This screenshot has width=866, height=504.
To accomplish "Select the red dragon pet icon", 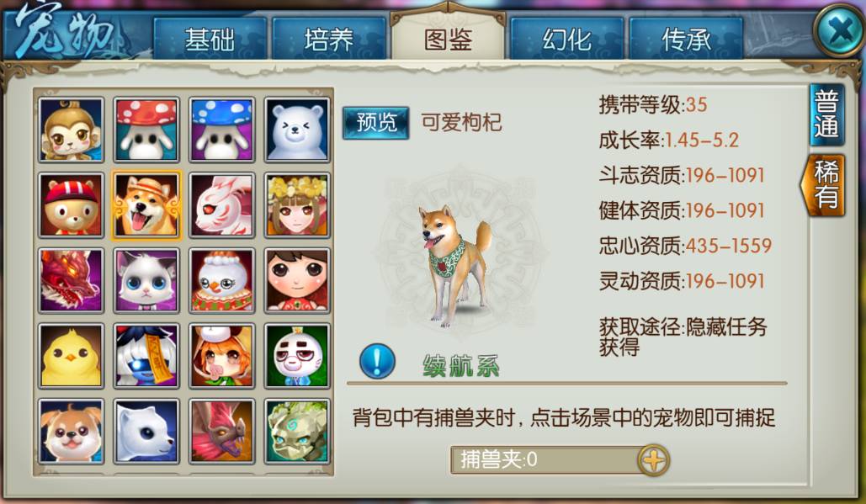I will click(72, 280).
